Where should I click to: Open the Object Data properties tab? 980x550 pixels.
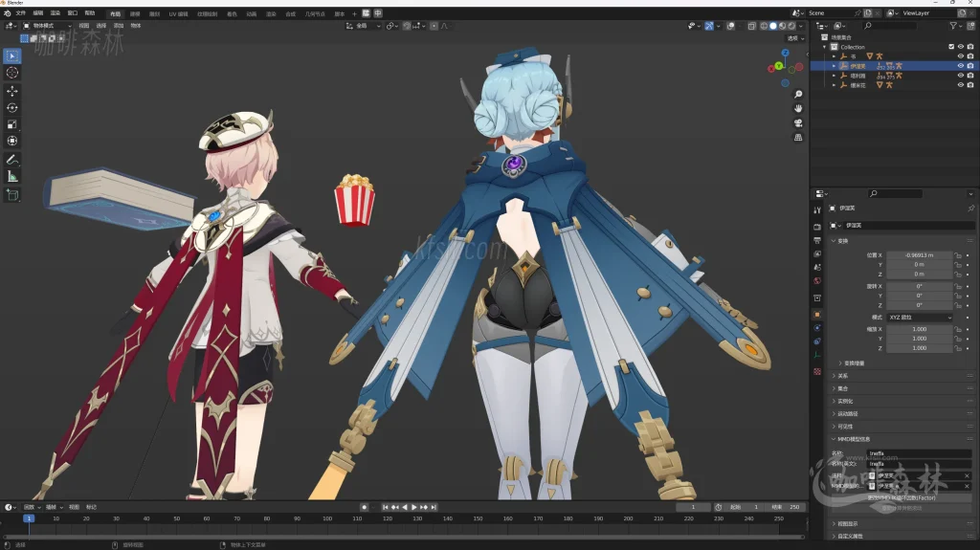(x=817, y=356)
